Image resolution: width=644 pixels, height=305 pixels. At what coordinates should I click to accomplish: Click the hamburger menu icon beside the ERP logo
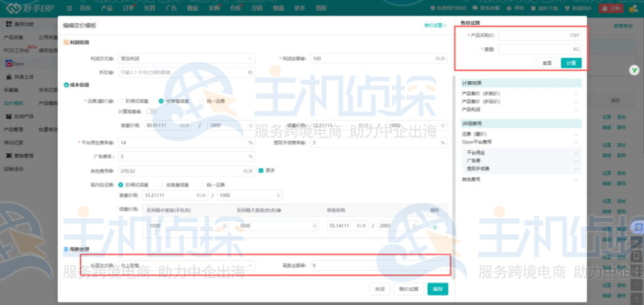(69, 8)
